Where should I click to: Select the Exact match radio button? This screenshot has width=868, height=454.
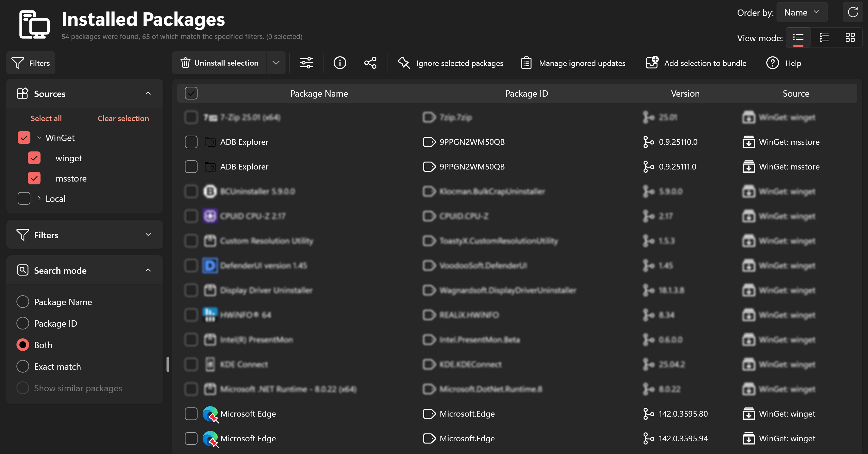point(22,367)
